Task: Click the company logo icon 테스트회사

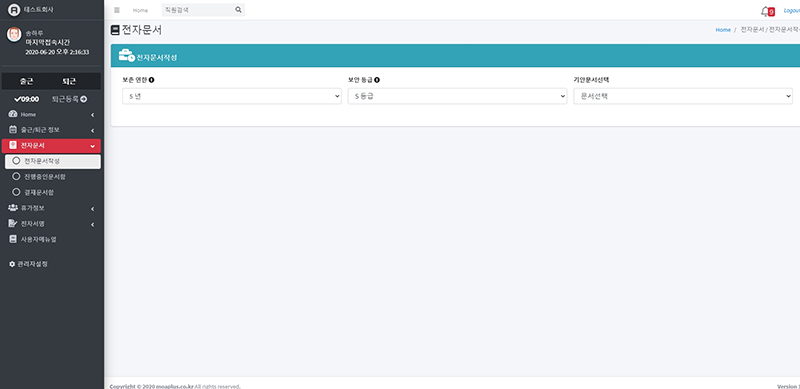Action: 14,10
